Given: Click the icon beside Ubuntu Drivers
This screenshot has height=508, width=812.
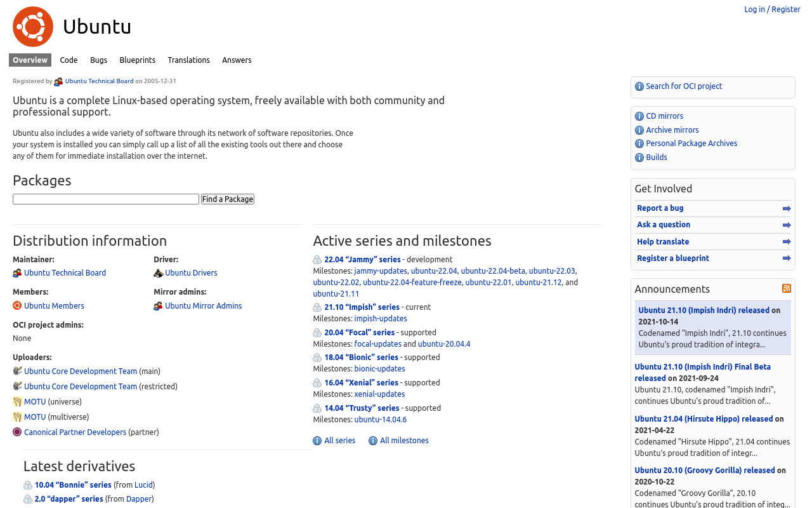Looking at the screenshot, I should [x=158, y=273].
